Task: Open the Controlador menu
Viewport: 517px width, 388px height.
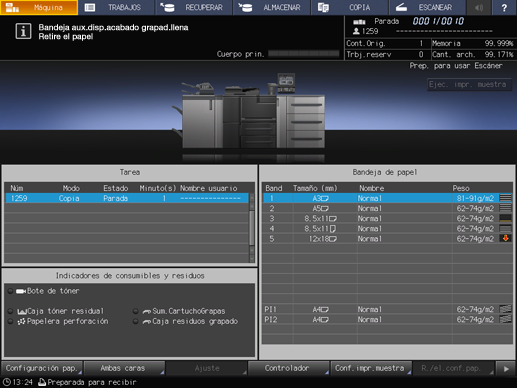Action: pyautogui.click(x=289, y=368)
